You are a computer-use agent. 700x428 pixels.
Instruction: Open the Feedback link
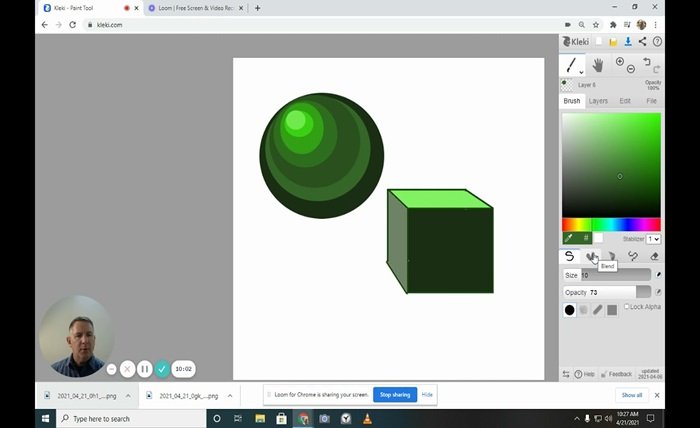tap(620, 374)
